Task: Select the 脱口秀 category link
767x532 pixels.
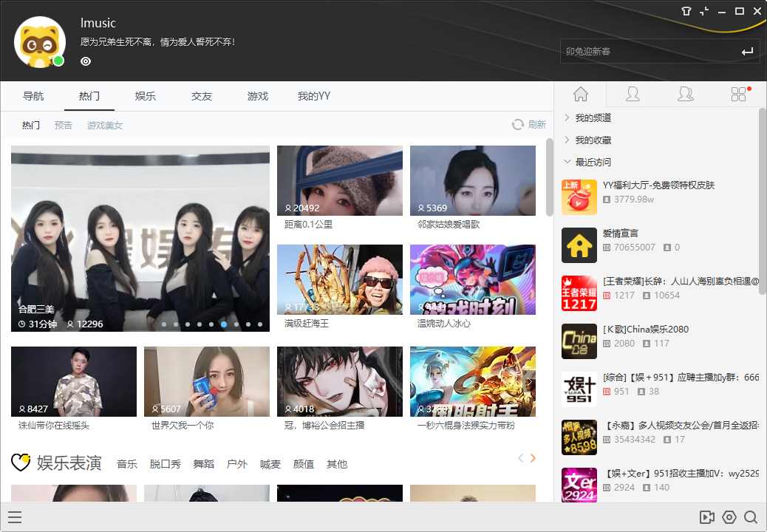Action: pyautogui.click(x=166, y=464)
